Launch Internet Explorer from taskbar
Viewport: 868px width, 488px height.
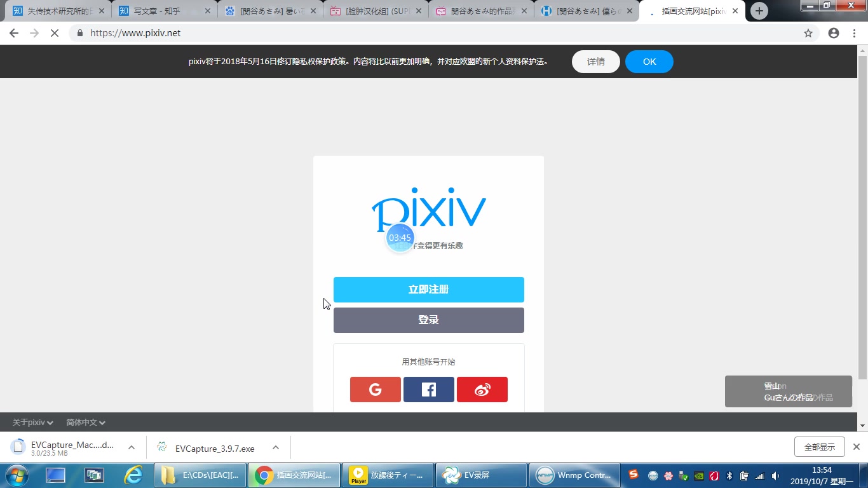133,475
